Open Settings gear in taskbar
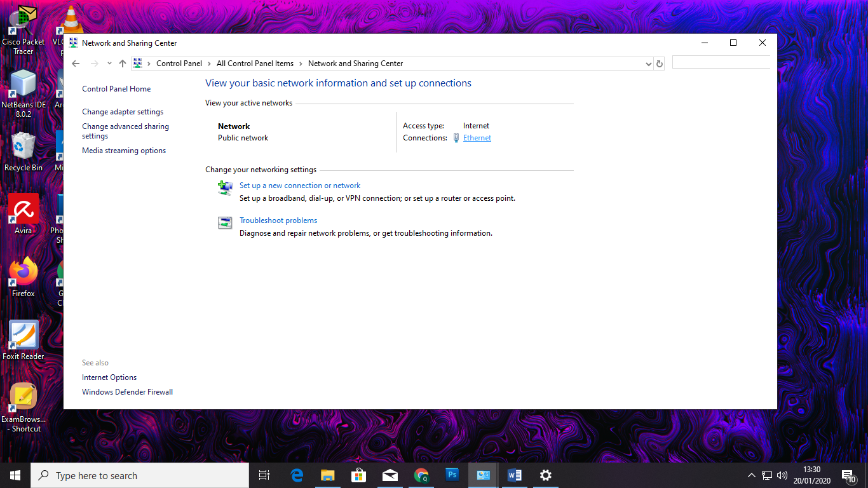868x488 pixels. pyautogui.click(x=545, y=475)
